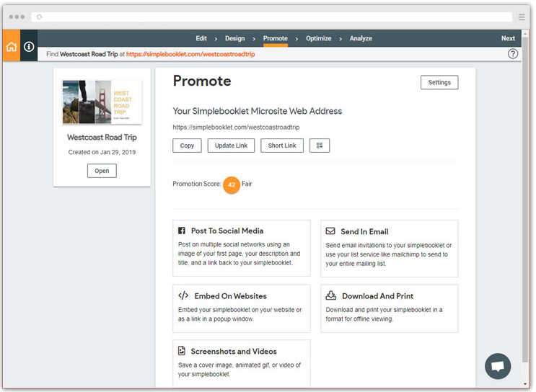Image resolution: width=536 pixels, height=392 pixels.
Task: Open the info circle icon
Action: click(x=29, y=46)
